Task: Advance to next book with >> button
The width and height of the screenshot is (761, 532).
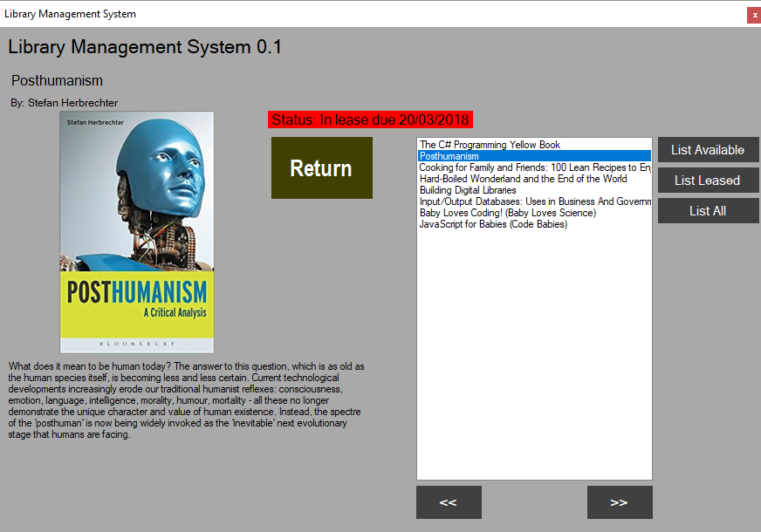Action: (620, 502)
